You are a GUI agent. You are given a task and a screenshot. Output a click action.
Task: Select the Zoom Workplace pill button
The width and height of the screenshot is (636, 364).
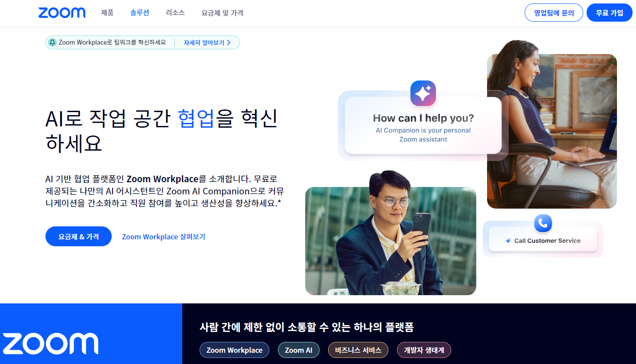tap(234, 350)
